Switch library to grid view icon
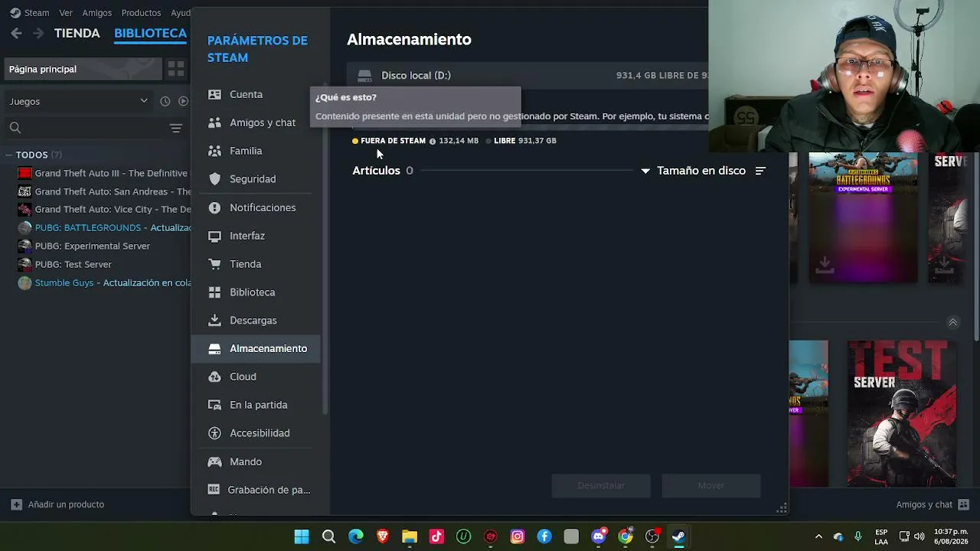The height and width of the screenshot is (551, 980). pos(175,69)
